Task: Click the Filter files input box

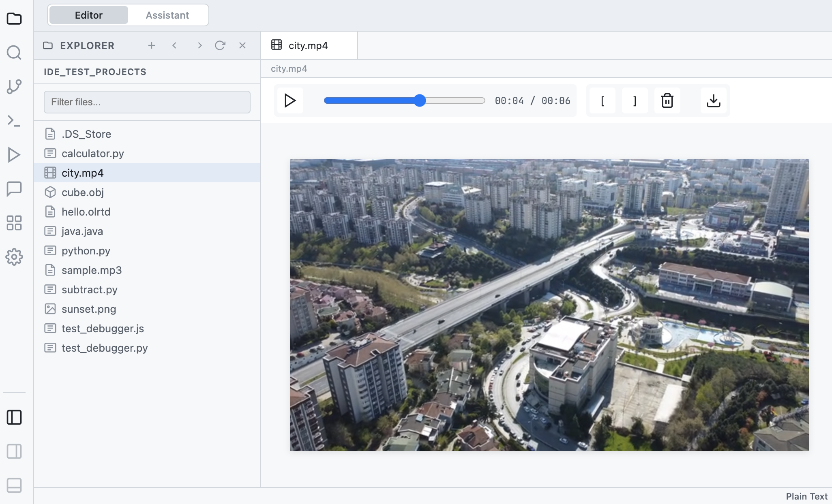Action: click(x=147, y=102)
